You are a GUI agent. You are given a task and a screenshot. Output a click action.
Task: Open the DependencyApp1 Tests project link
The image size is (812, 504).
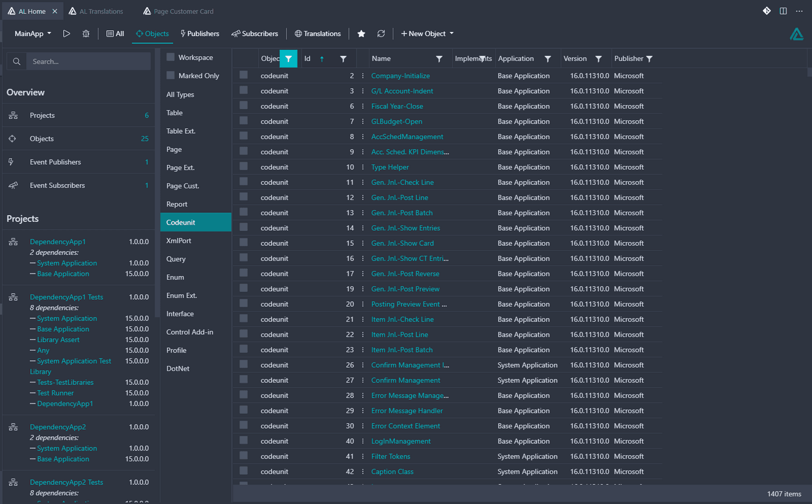tap(67, 297)
